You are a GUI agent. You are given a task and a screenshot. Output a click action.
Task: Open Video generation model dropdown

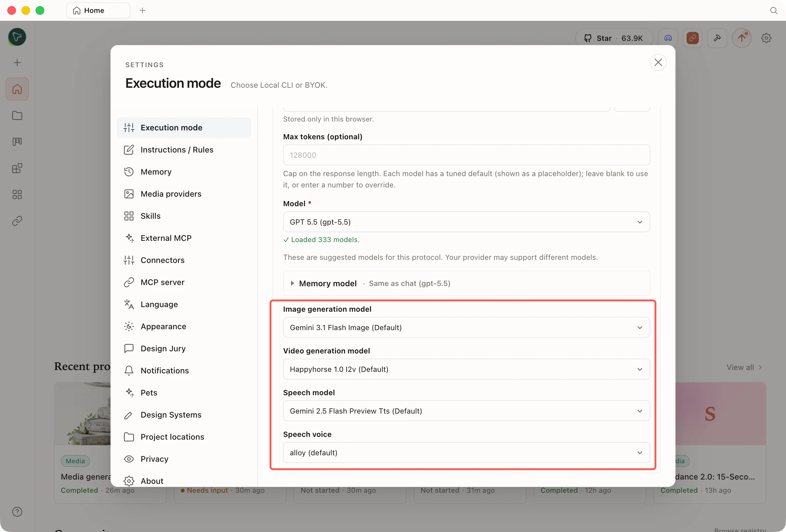466,369
